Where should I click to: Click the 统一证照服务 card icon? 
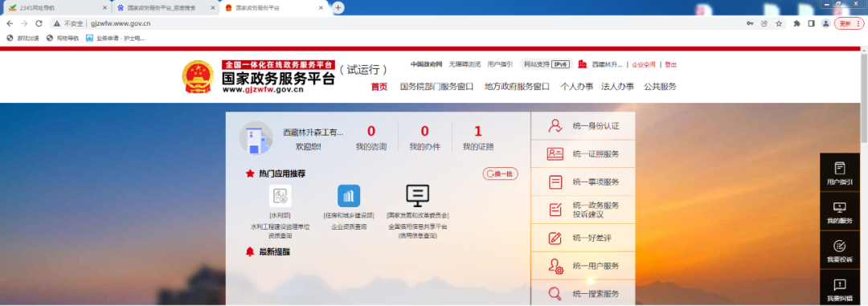tap(555, 154)
